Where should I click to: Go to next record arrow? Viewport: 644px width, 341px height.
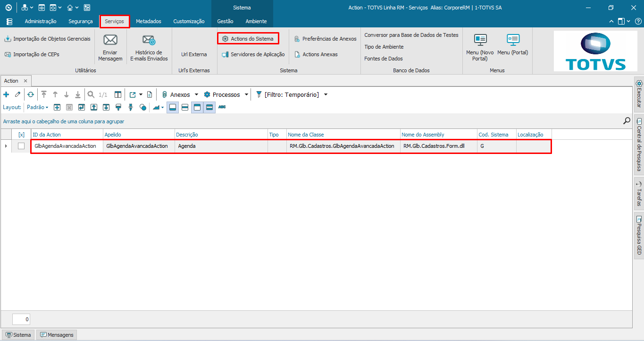pyautogui.click(x=67, y=94)
